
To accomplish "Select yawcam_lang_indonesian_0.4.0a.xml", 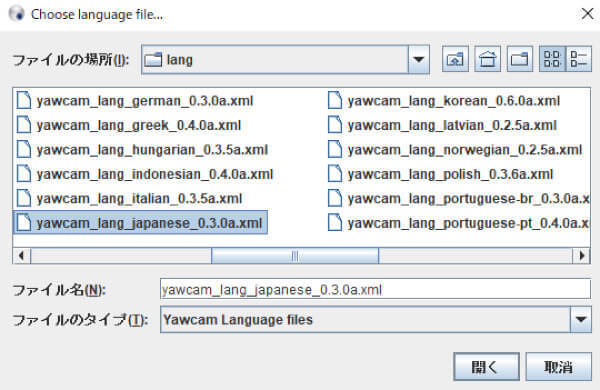I will [145, 175].
